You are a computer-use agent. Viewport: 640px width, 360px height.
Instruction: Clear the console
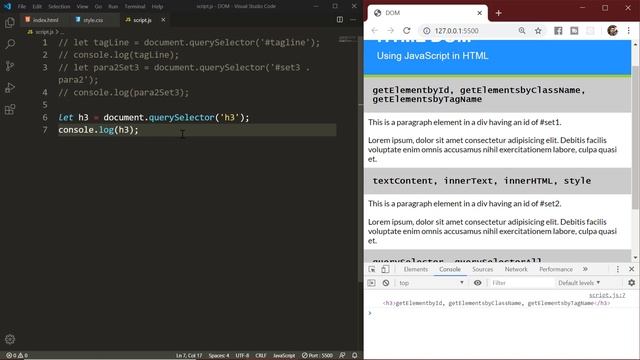click(386, 283)
